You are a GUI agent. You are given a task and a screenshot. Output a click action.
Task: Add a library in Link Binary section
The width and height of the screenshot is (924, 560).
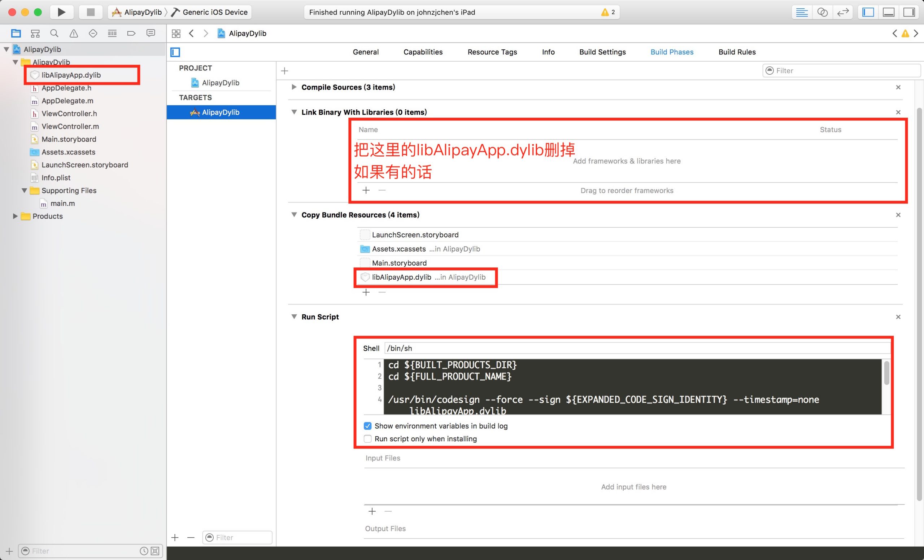click(366, 191)
